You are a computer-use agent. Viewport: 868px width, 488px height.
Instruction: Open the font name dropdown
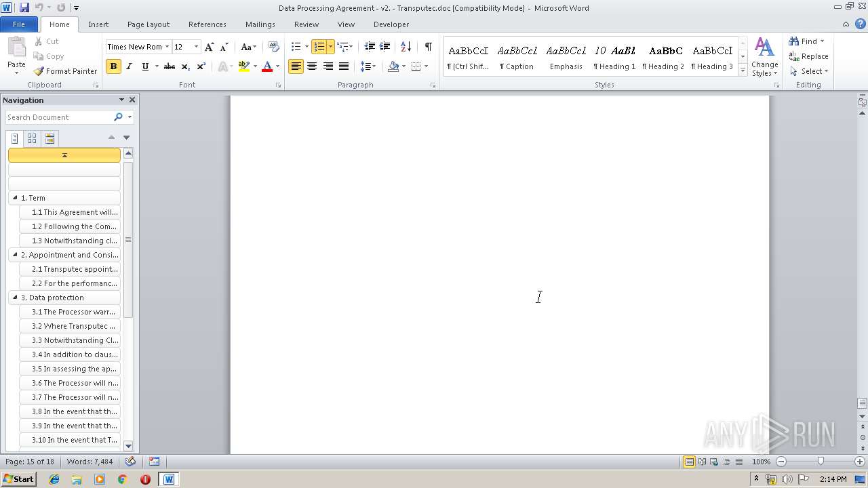coord(167,47)
